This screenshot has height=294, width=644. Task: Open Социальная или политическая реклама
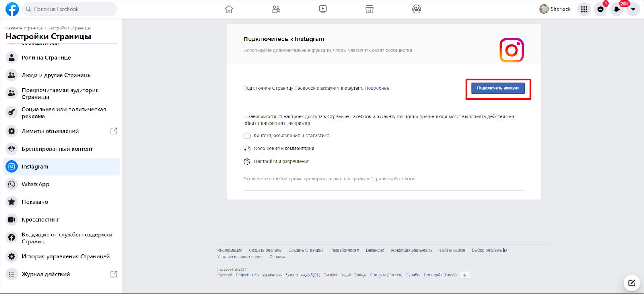tap(61, 113)
